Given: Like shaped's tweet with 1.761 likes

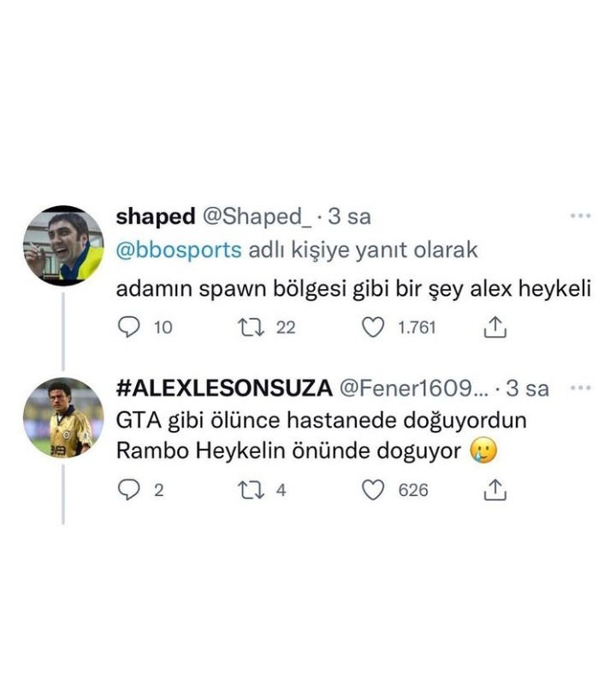Looking at the screenshot, I should click(373, 327).
